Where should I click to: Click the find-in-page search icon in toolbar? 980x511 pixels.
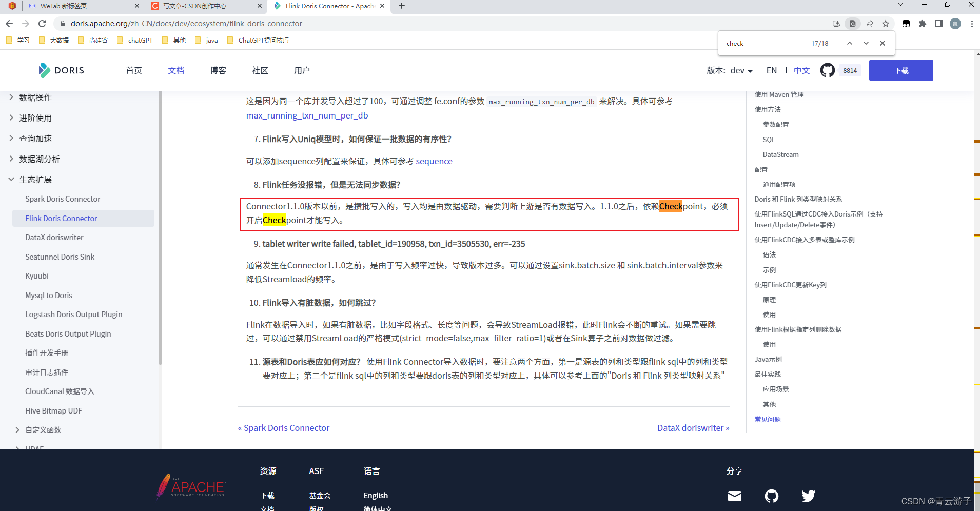click(x=853, y=24)
